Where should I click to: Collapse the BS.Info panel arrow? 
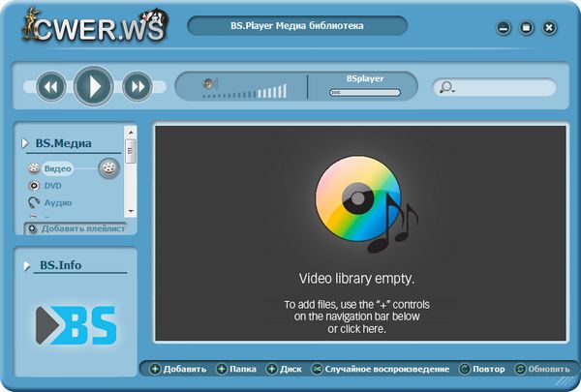pyautogui.click(x=25, y=263)
